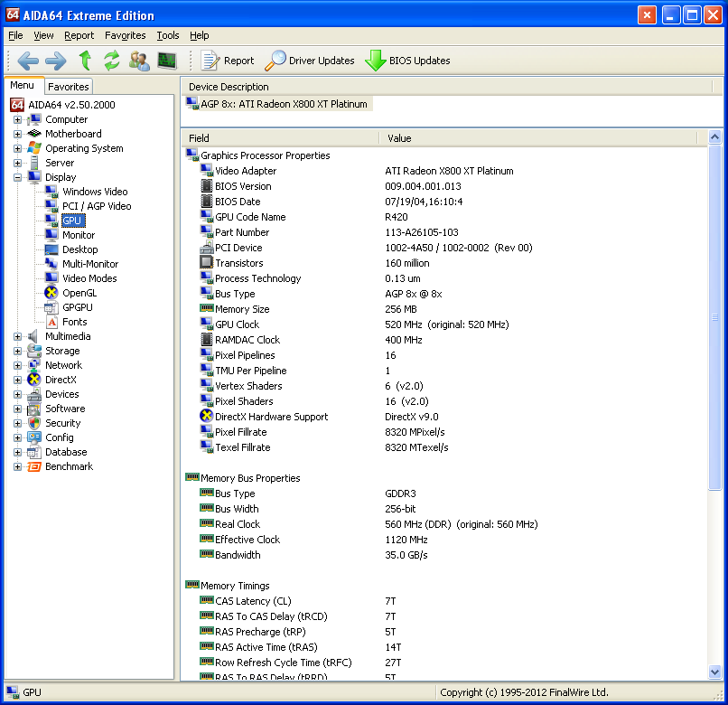Expand the Operating System tree node

17,149
